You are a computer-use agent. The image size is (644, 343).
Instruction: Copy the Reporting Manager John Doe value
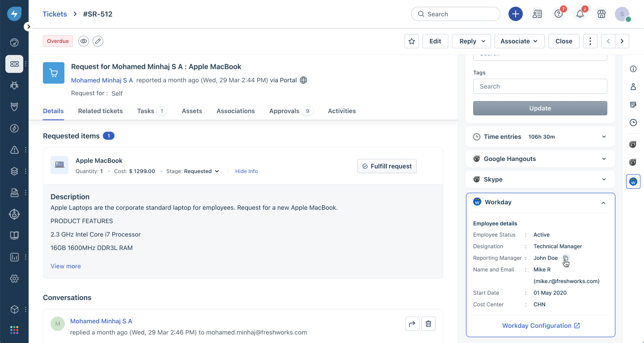coord(565,258)
